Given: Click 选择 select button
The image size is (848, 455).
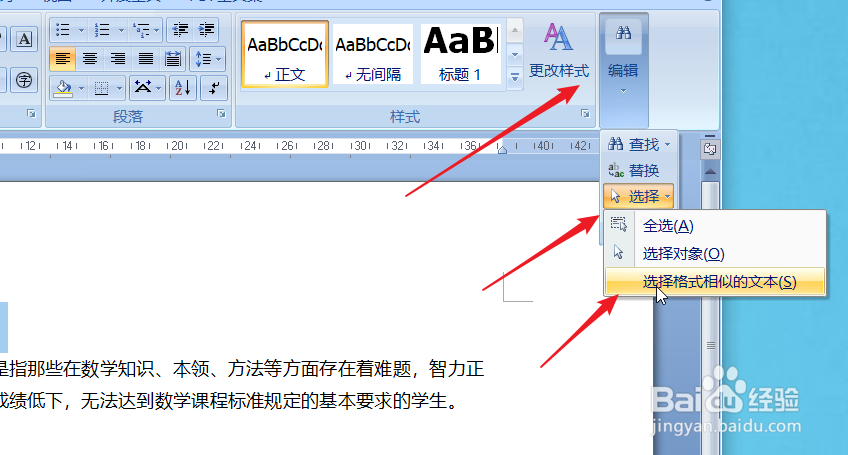Looking at the screenshot, I should pos(638,196).
